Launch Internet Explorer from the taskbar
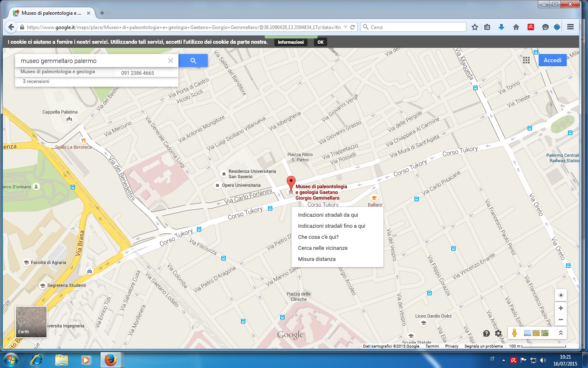This screenshot has width=588, height=368. click(x=37, y=360)
